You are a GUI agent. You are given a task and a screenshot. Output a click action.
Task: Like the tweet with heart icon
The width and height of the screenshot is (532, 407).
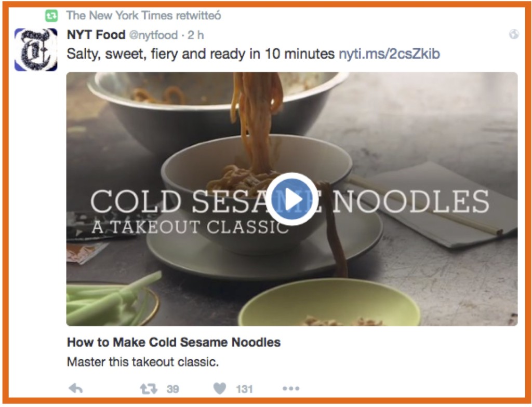220,388
